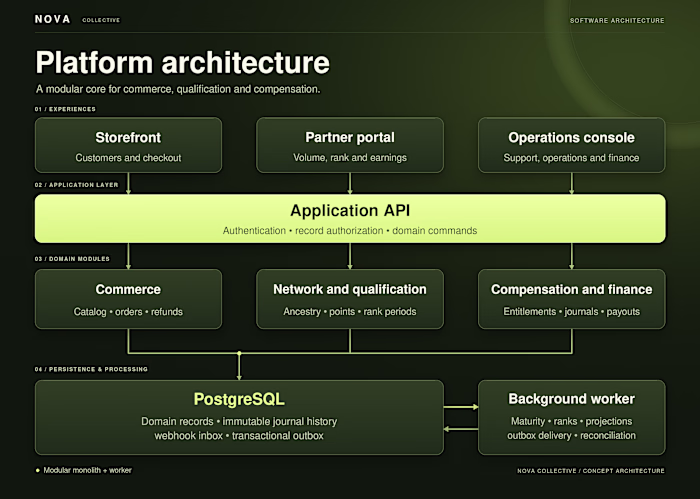Click Compensation and finance heading

point(571,289)
